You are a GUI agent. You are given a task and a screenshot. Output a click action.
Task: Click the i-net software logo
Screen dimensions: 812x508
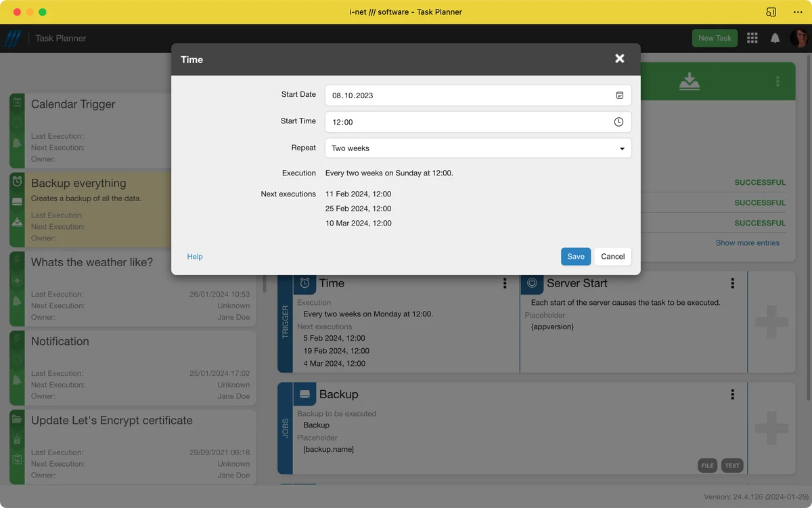(x=13, y=39)
